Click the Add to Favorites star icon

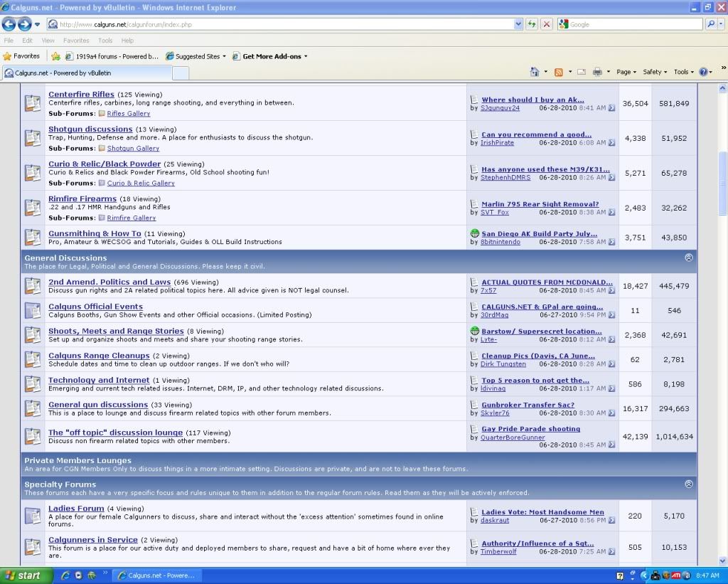(x=55, y=56)
